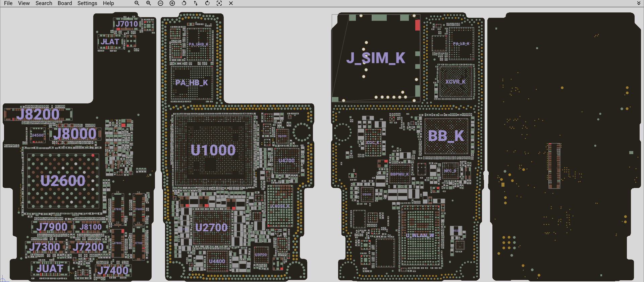Open the Board menu
Image resolution: width=644 pixels, height=282 pixels.
65,3
